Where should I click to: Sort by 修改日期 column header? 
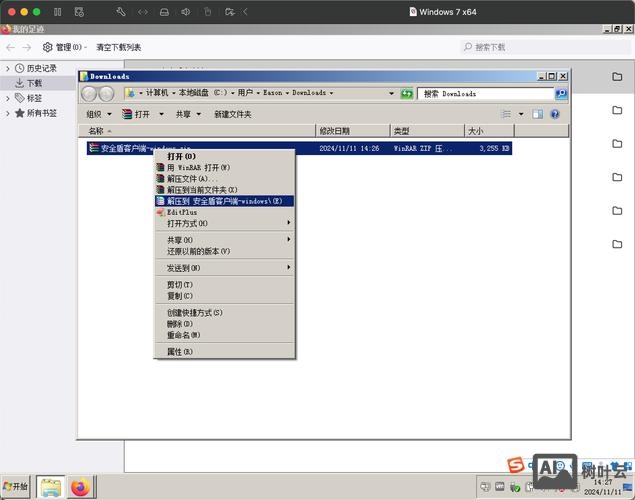pos(353,131)
